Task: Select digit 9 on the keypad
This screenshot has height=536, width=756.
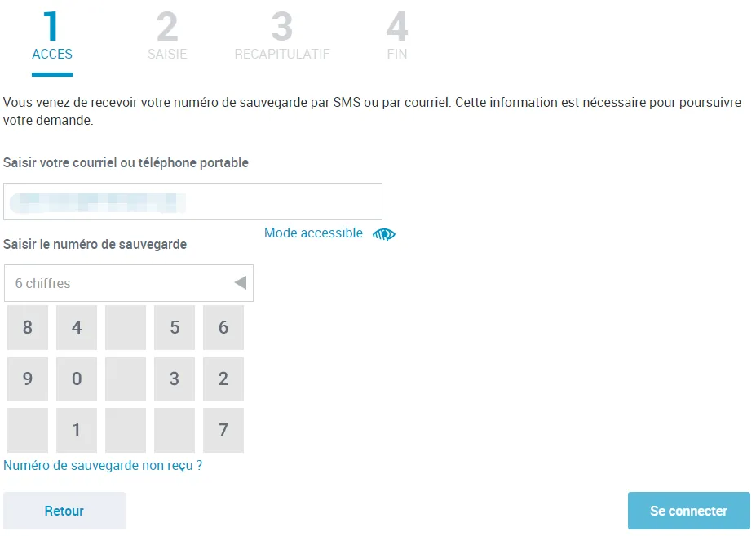Action: tap(28, 379)
